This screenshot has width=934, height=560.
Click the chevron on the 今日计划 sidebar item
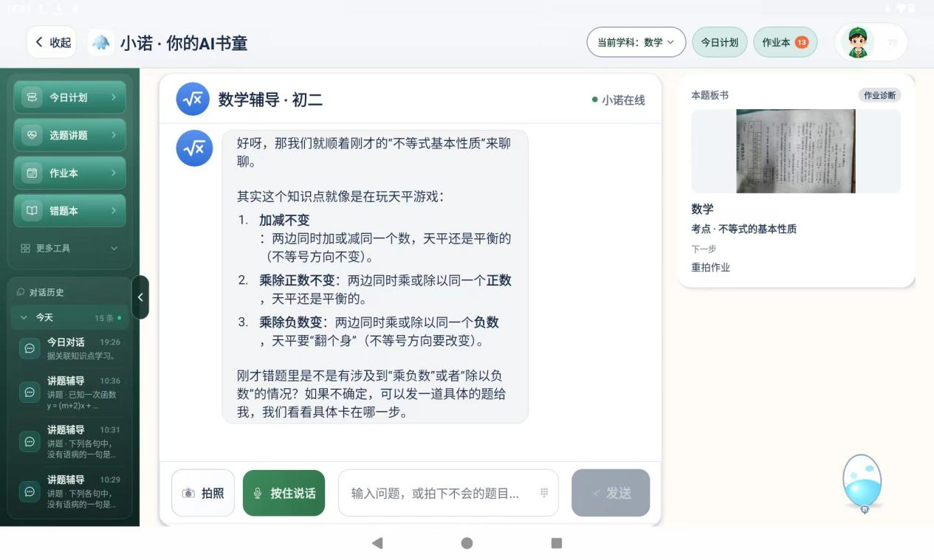(114, 97)
